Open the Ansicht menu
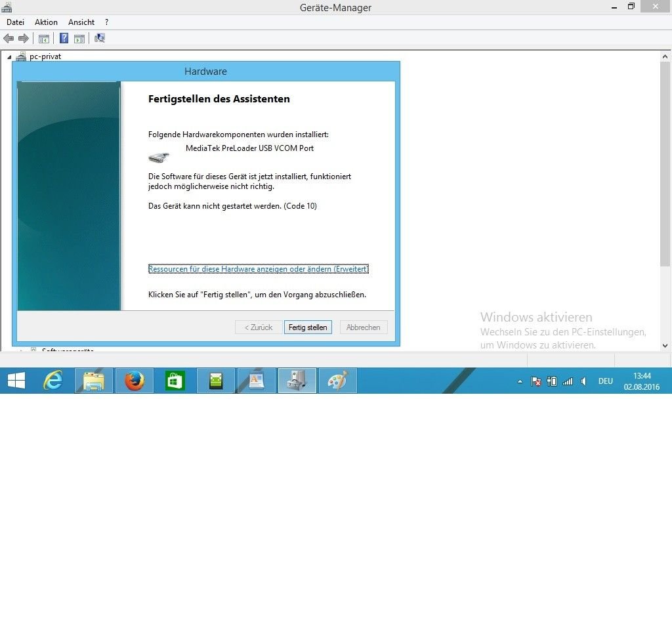Image resolution: width=672 pixels, height=630 pixels. tap(81, 22)
